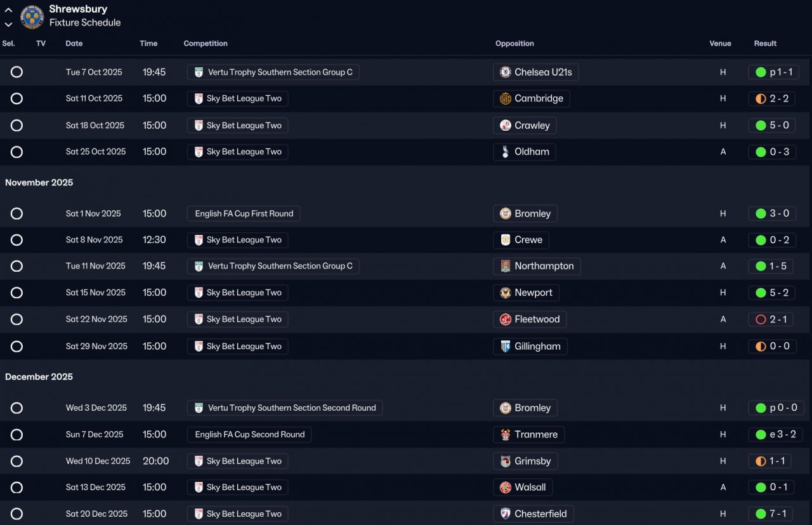
Task: Click the Chesterfield club badge
Action: tap(506, 514)
